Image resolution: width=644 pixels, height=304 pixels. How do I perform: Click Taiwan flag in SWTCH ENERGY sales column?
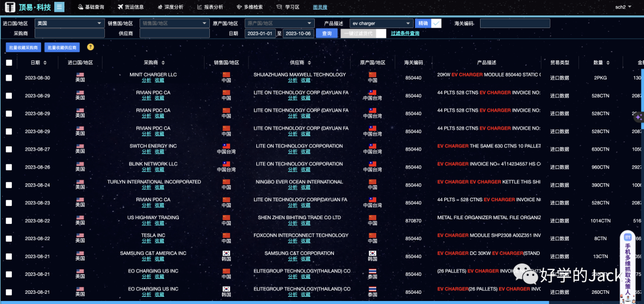(227, 146)
